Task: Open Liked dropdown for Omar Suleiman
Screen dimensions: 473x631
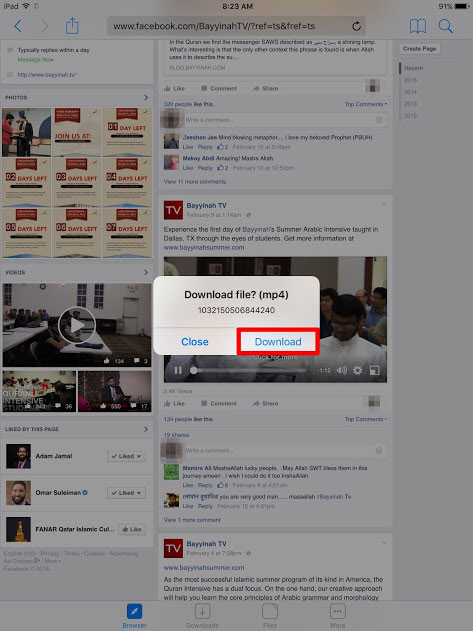Action: (x=126, y=493)
